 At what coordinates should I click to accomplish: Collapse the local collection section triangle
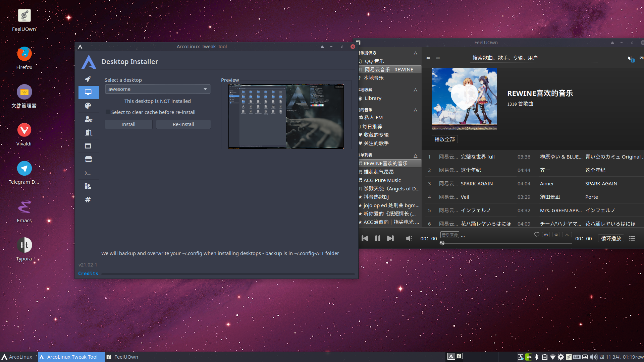[416, 90]
